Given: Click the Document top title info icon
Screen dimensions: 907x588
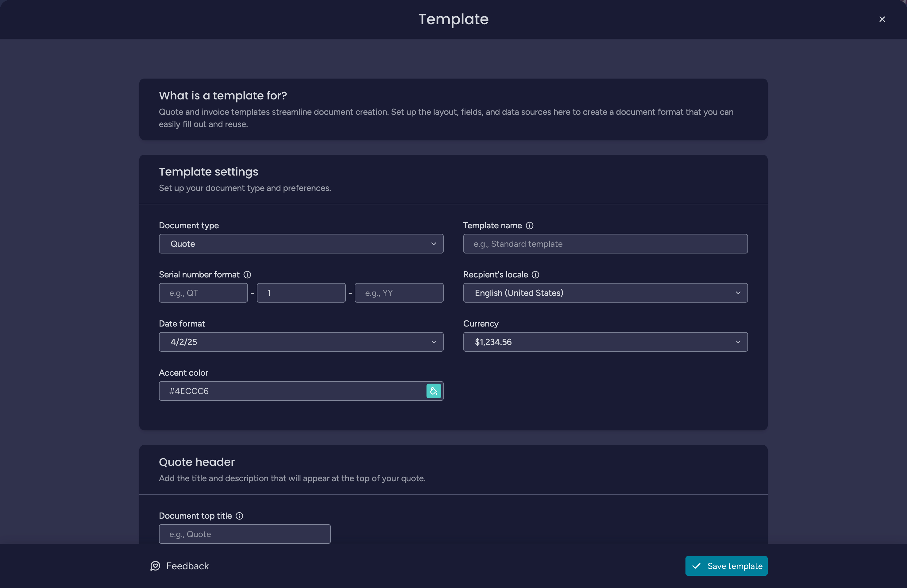Looking at the screenshot, I should pyautogui.click(x=239, y=516).
